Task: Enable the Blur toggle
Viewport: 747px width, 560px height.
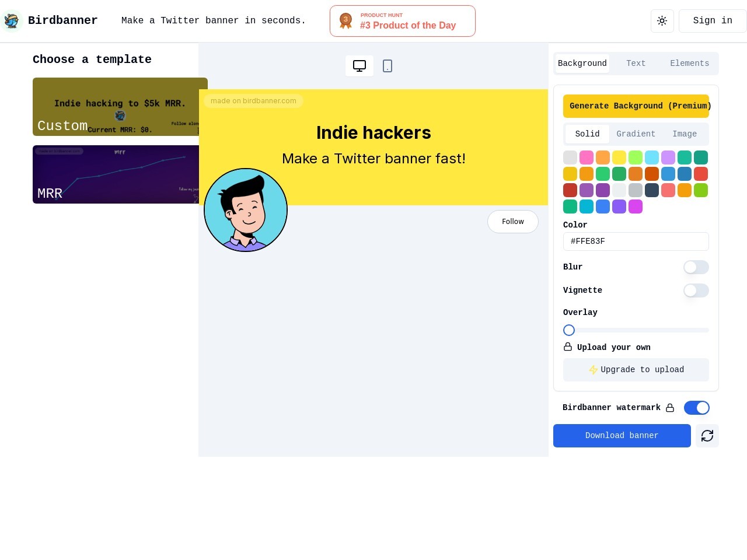Action: 696,267
